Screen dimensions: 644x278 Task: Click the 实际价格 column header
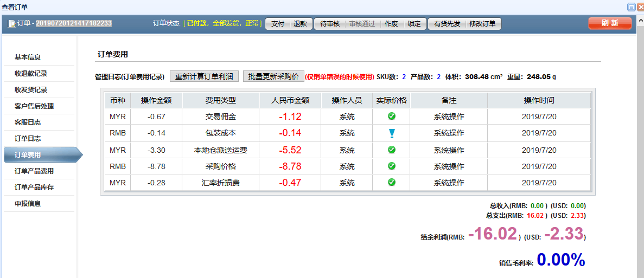[x=391, y=100]
